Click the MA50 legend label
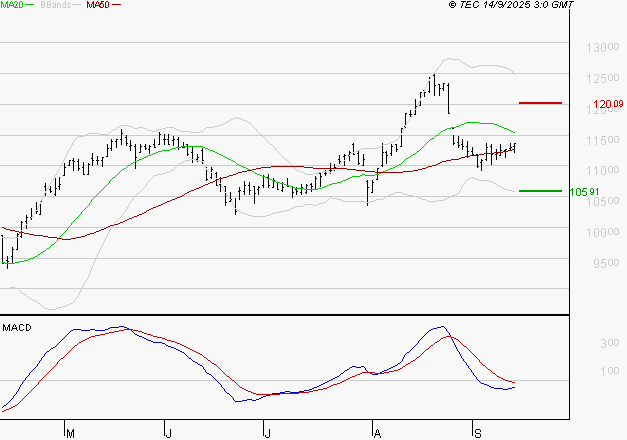Image resolution: width=627 pixels, height=440 pixels. tap(98, 5)
